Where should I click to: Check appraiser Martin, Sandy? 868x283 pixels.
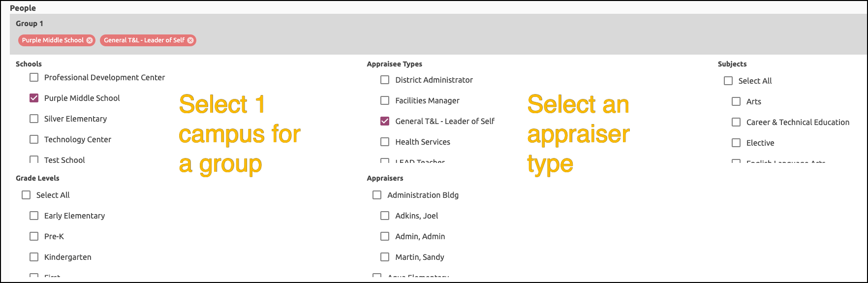pos(385,257)
